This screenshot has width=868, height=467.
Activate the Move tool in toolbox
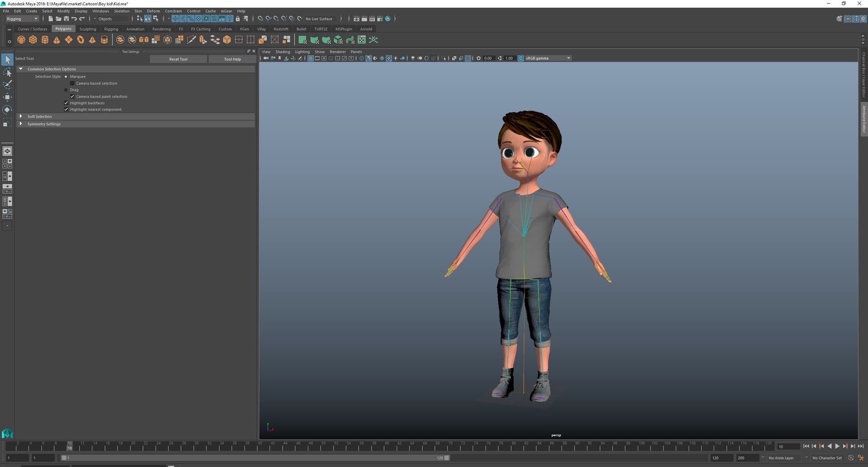pyautogui.click(x=7, y=97)
